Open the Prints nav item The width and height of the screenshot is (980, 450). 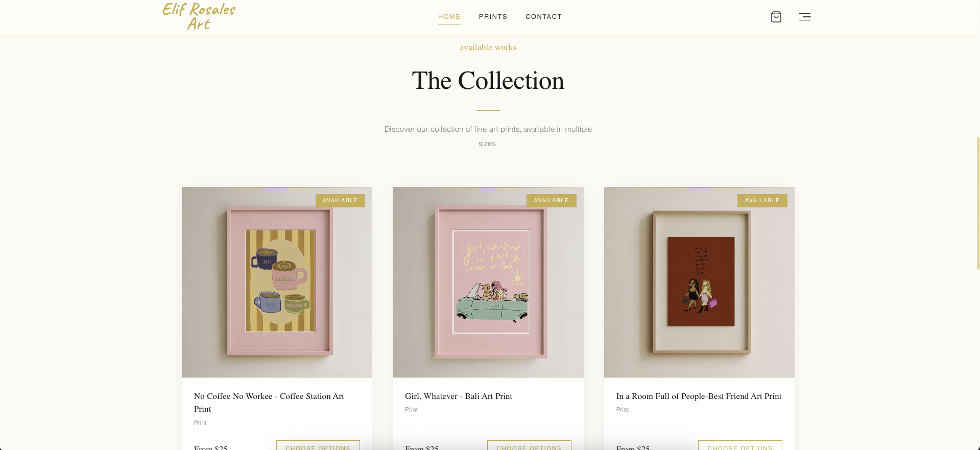pyautogui.click(x=493, y=17)
